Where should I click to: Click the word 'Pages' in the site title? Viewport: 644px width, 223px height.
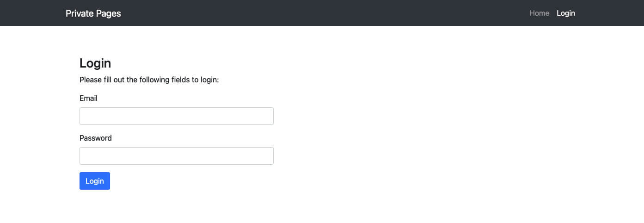[109, 13]
